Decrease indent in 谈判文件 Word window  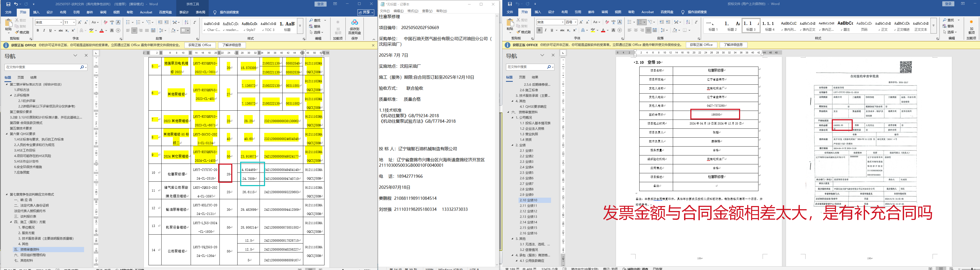point(160,23)
